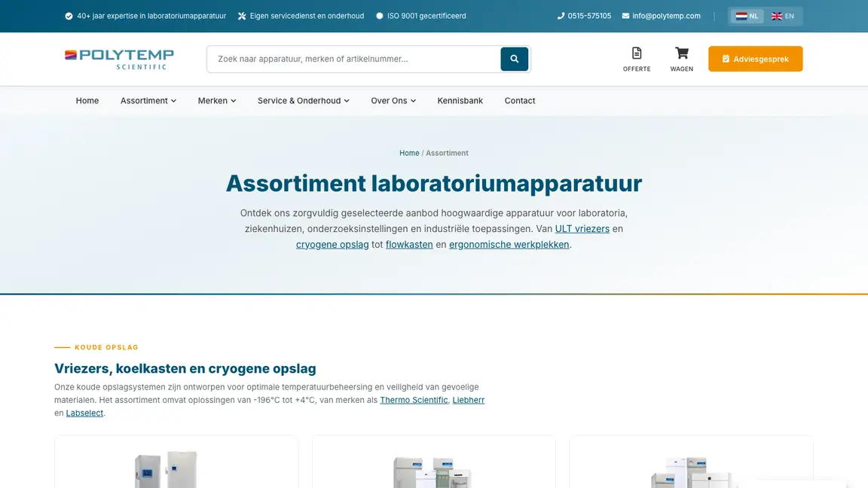Click the Assortiment breadcrumb text
The image size is (868, 488).
pyautogui.click(x=447, y=154)
